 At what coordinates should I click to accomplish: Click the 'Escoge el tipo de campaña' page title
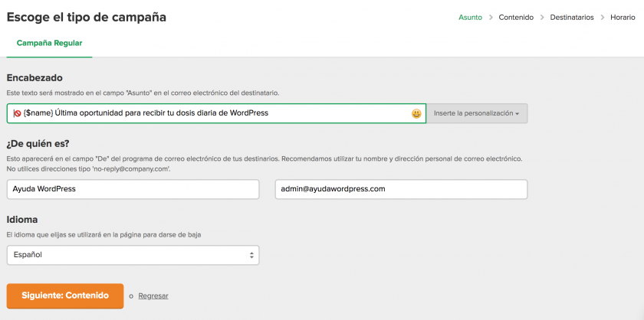point(86,17)
